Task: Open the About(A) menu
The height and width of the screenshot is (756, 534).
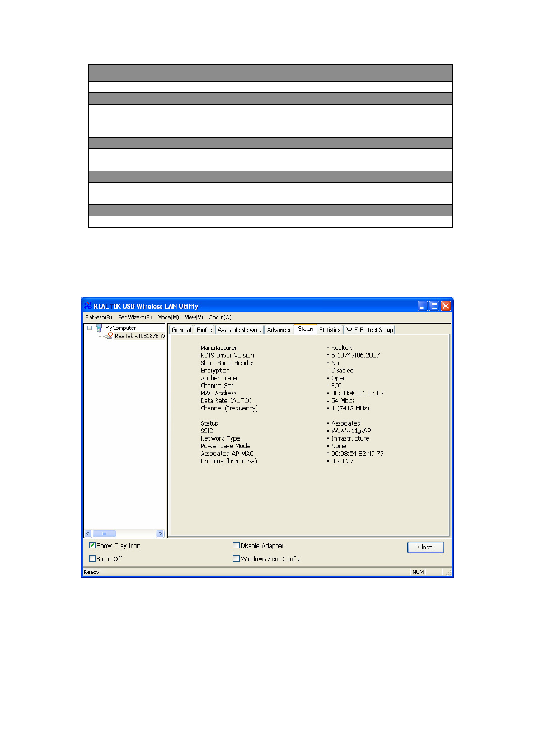Action: pos(220,317)
